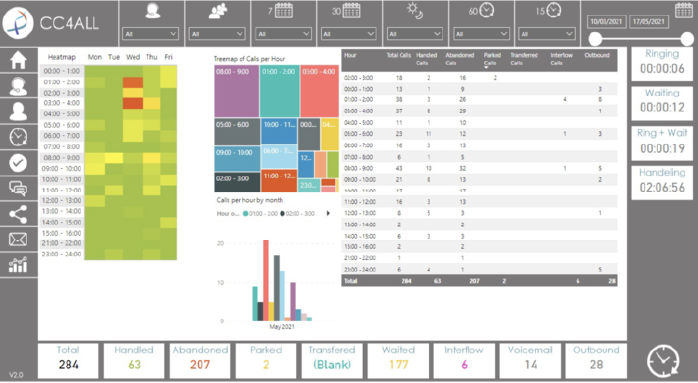Click the Total 284 summary card
This screenshot has height=383, width=698.
click(x=68, y=360)
